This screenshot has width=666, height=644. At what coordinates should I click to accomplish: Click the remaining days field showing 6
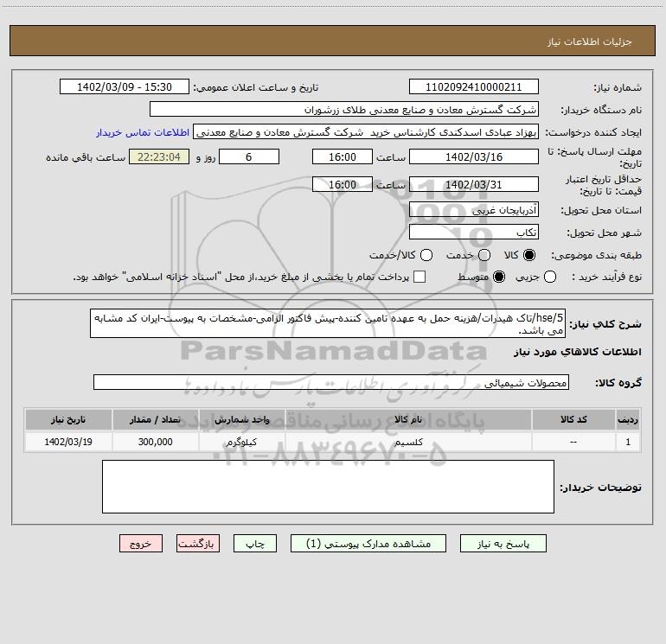pyautogui.click(x=249, y=157)
